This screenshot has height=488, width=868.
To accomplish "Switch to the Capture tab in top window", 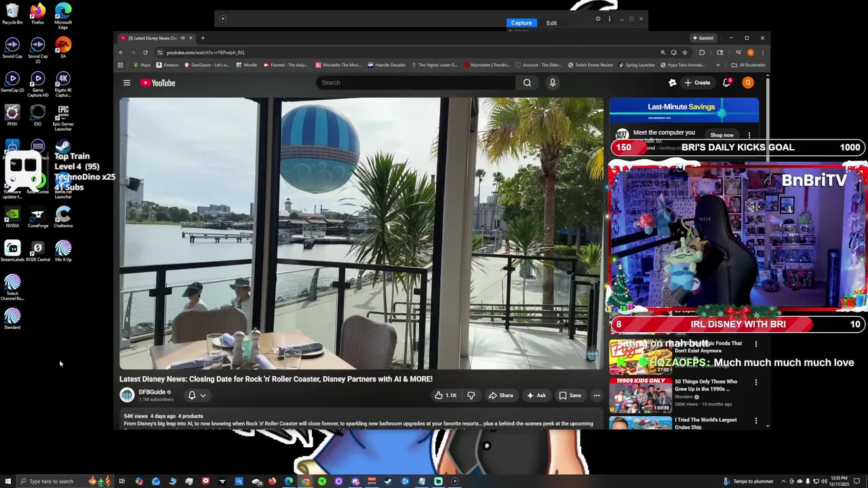I will (x=521, y=23).
